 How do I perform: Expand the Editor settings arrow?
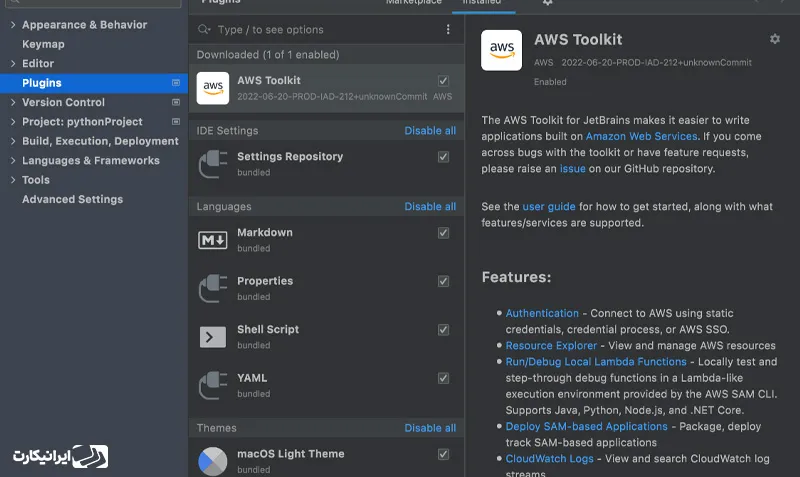click(13, 63)
